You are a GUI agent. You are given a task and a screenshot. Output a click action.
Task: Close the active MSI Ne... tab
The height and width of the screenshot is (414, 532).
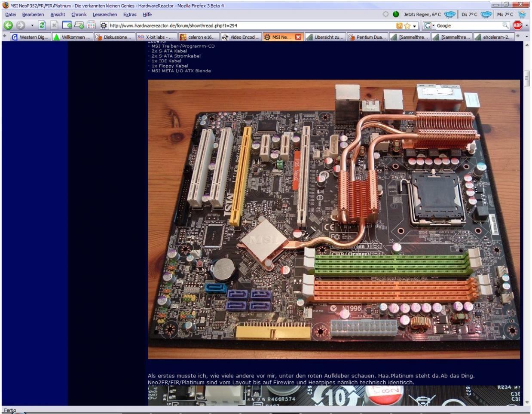pos(298,37)
